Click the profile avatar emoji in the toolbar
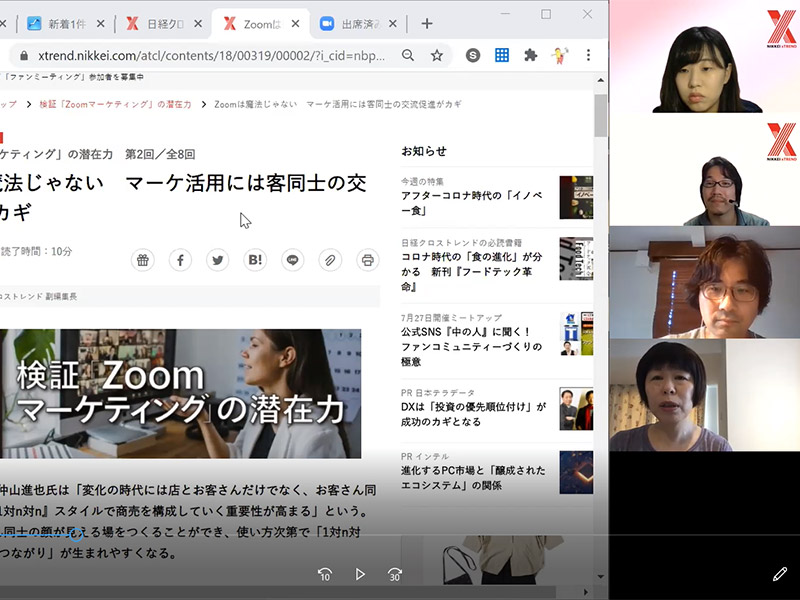Viewport: 800px width, 600px height. click(560, 55)
